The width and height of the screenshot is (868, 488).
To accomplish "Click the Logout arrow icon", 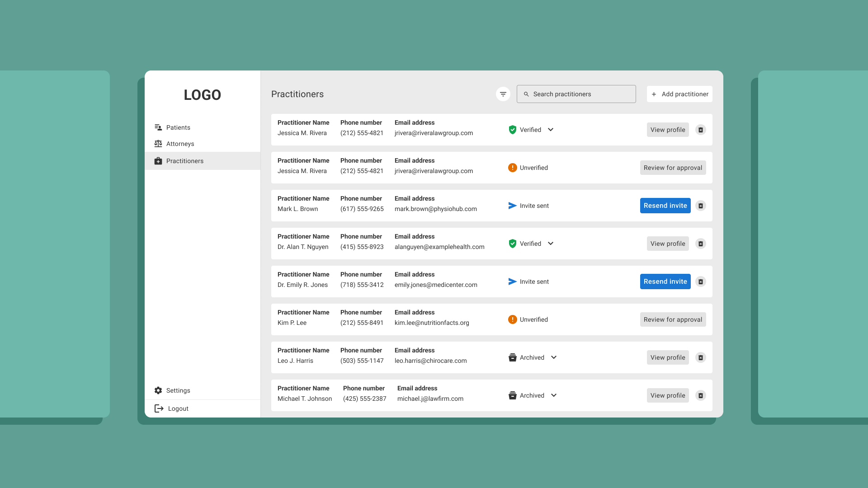I will [x=159, y=408].
